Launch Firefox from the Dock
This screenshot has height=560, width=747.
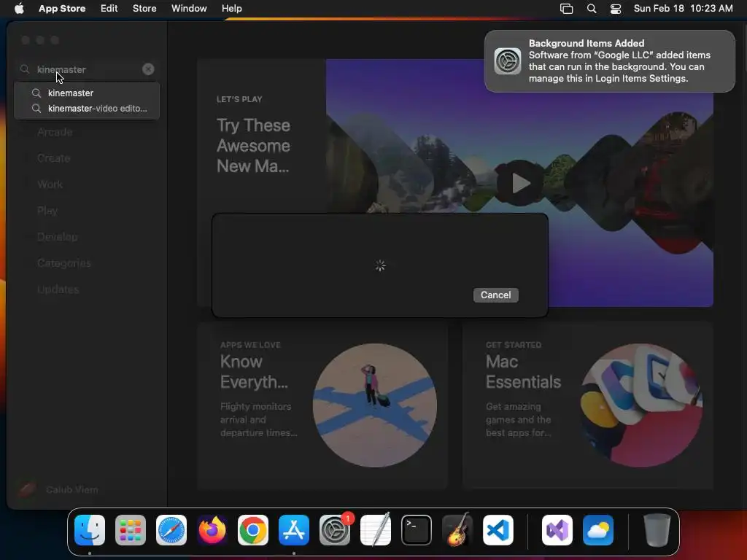[212, 530]
